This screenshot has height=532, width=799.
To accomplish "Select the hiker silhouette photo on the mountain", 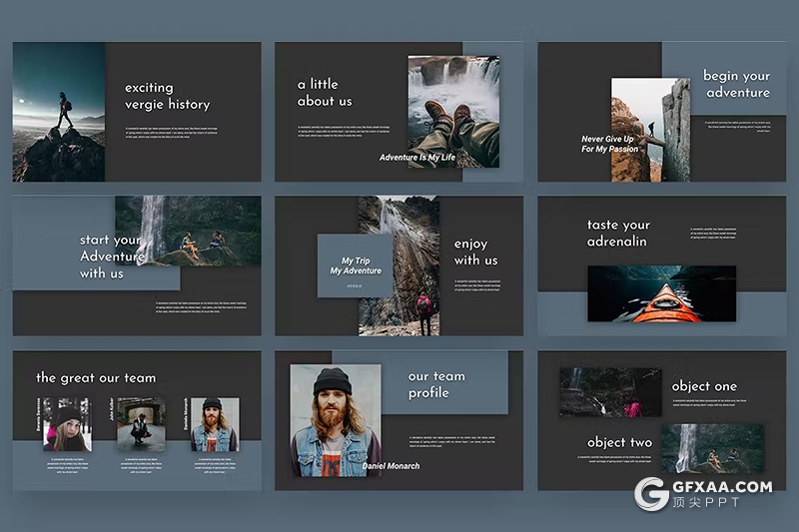I will click(x=59, y=112).
